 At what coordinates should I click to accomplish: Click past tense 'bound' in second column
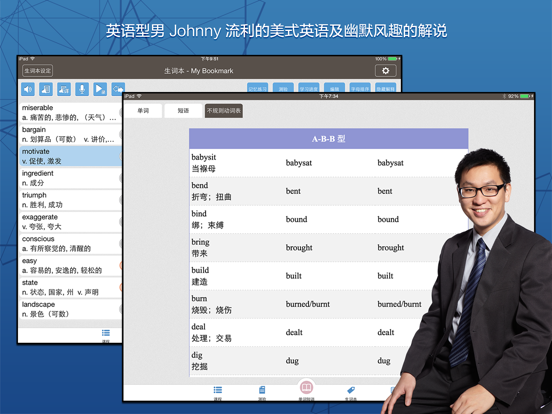tap(296, 219)
